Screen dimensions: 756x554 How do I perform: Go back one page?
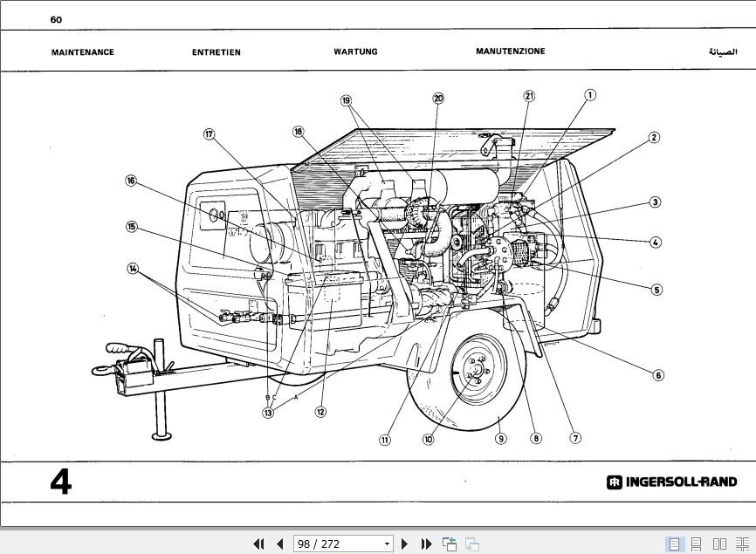[x=279, y=544]
